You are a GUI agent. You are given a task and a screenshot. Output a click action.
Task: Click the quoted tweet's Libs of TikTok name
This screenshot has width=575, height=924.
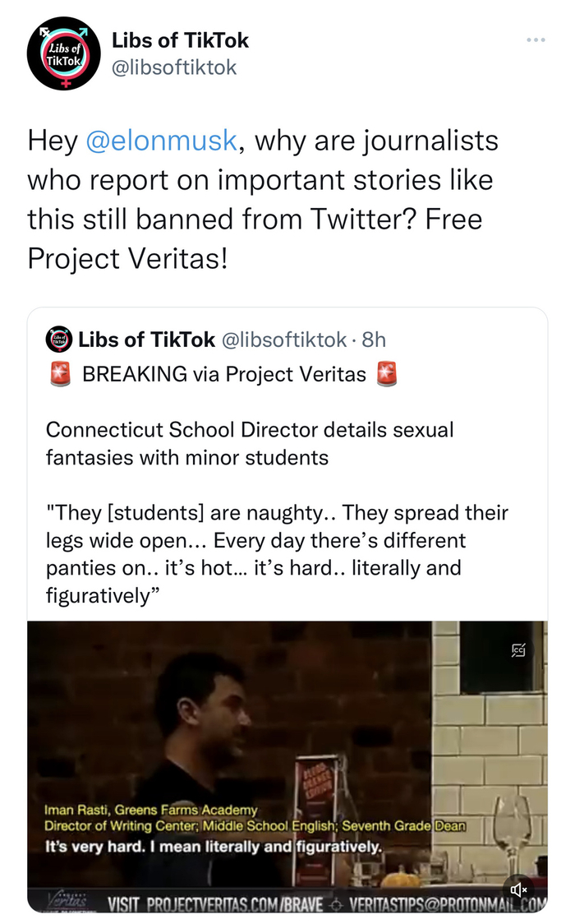click(146, 339)
